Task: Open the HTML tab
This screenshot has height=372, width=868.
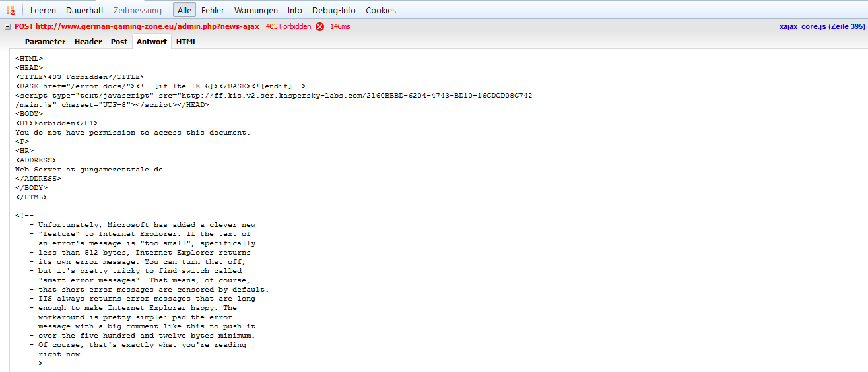Action: click(x=186, y=42)
